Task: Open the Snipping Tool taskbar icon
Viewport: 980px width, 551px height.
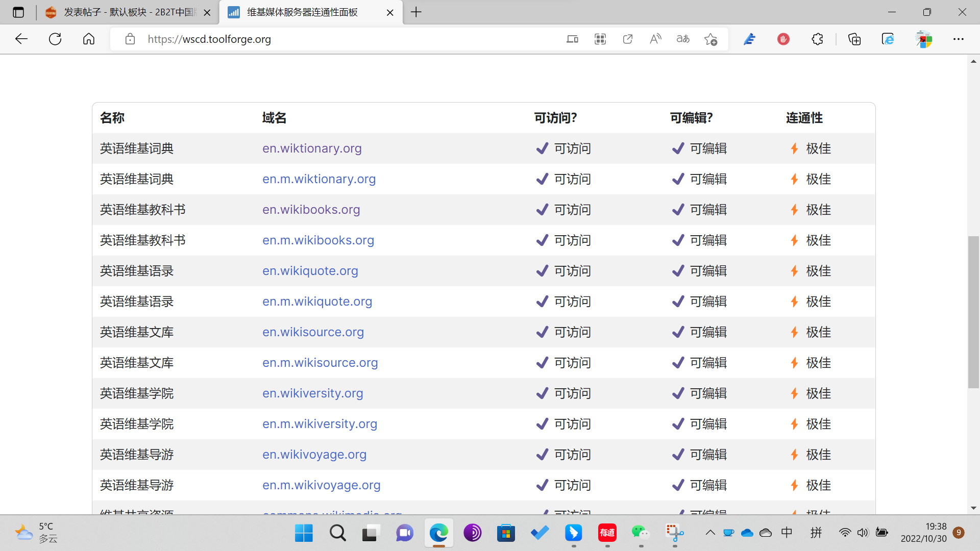Action: pyautogui.click(x=674, y=533)
